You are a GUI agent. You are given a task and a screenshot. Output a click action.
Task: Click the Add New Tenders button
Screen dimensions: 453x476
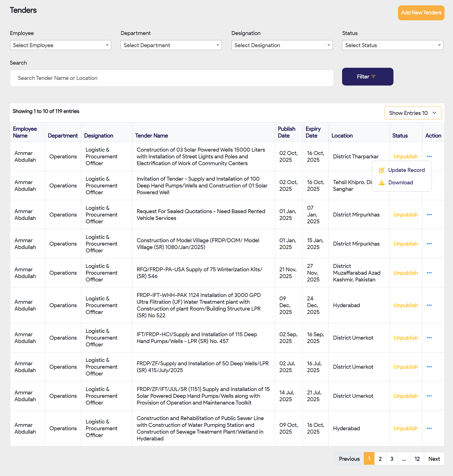tap(421, 13)
